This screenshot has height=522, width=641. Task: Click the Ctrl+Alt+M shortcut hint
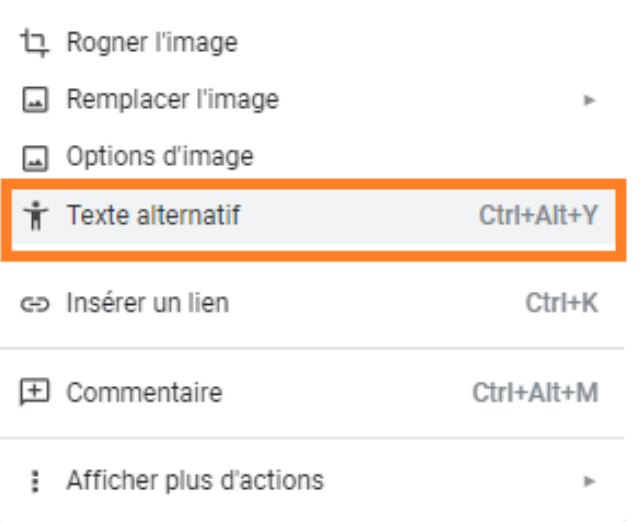[x=536, y=392]
